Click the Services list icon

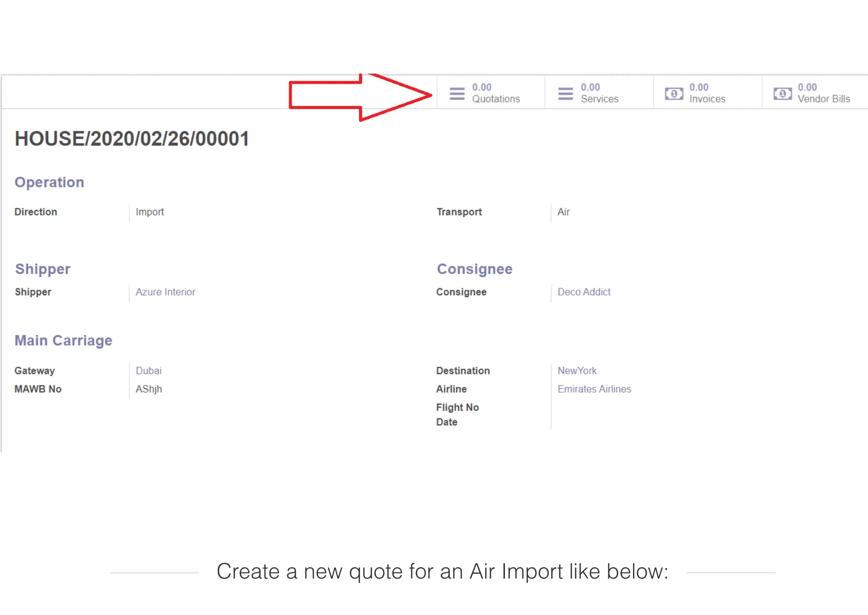click(566, 94)
